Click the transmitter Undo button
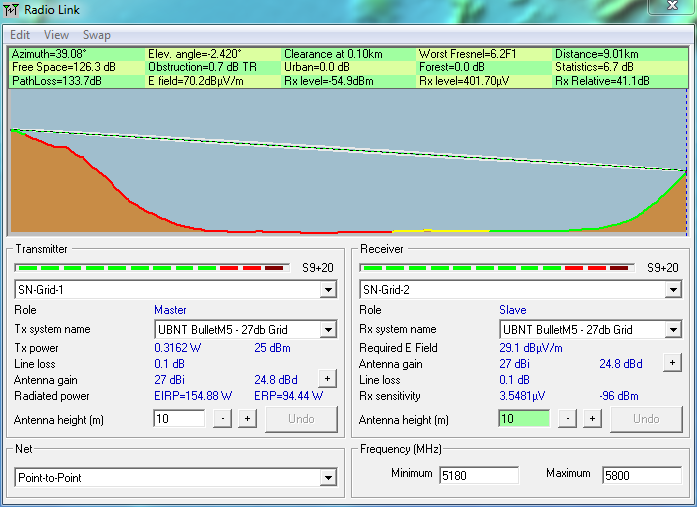697x507 pixels. (x=301, y=419)
